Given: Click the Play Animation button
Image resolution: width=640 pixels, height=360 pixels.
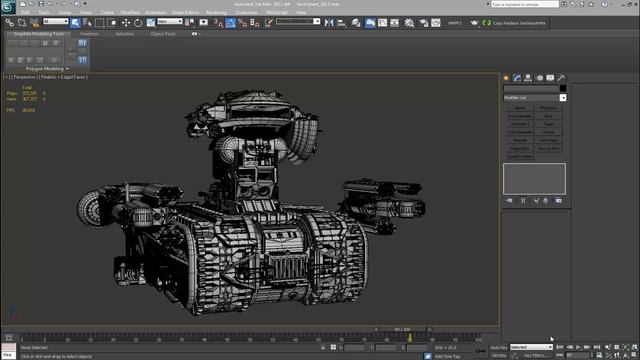Looking at the screenshot, I should tap(578, 347).
